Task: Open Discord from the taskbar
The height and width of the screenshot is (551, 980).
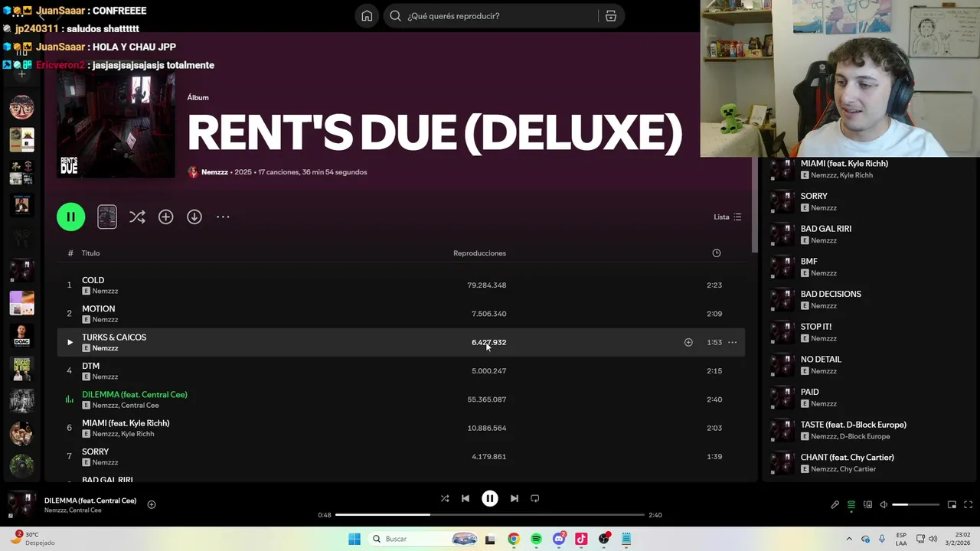Action: pos(559,539)
